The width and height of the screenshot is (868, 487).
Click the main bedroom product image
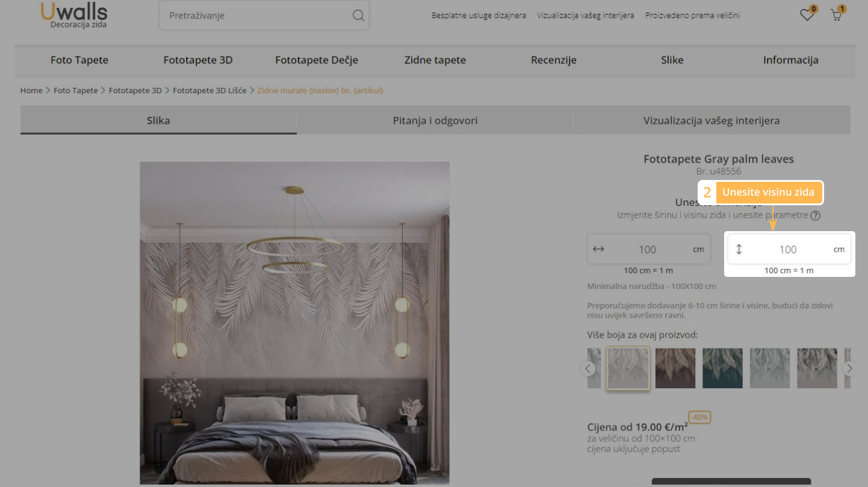[x=294, y=323]
